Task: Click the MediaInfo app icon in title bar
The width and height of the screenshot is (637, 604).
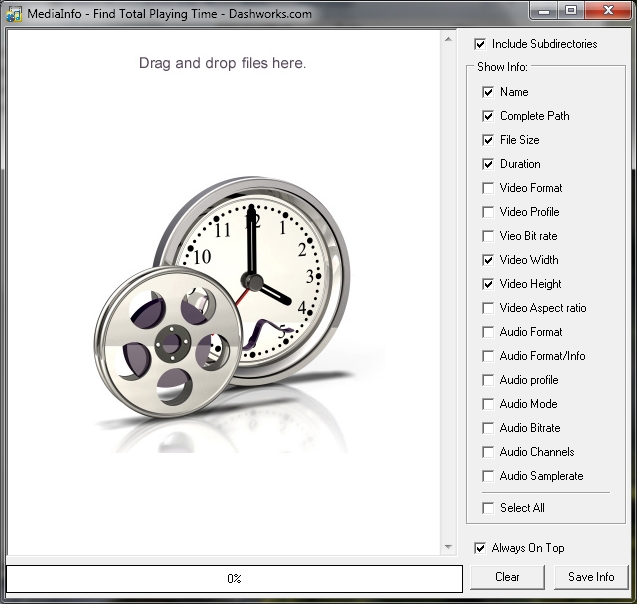Action: coord(14,13)
